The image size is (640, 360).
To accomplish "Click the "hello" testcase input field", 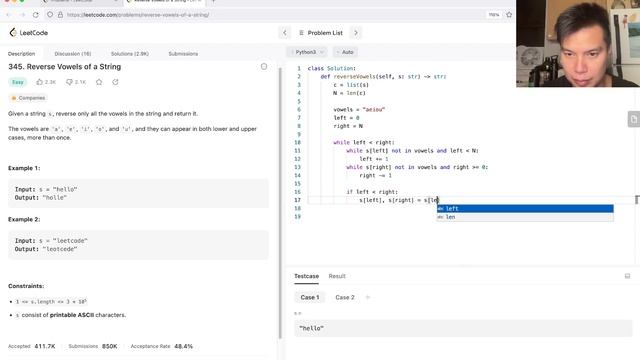I will 463,328.
